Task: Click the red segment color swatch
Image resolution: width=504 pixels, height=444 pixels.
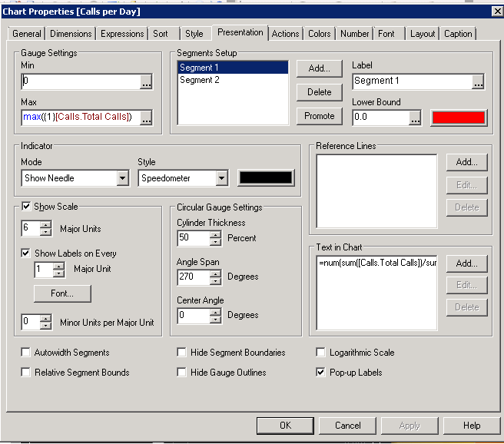Action: tap(458, 118)
